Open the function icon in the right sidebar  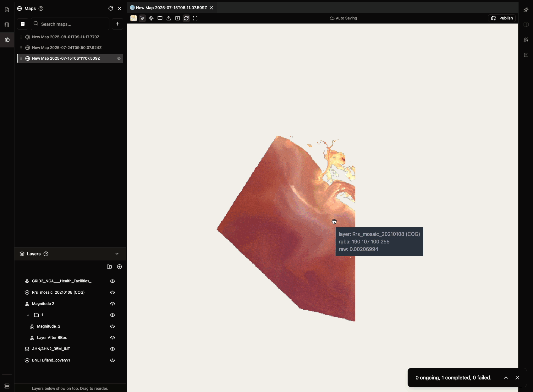point(526,55)
